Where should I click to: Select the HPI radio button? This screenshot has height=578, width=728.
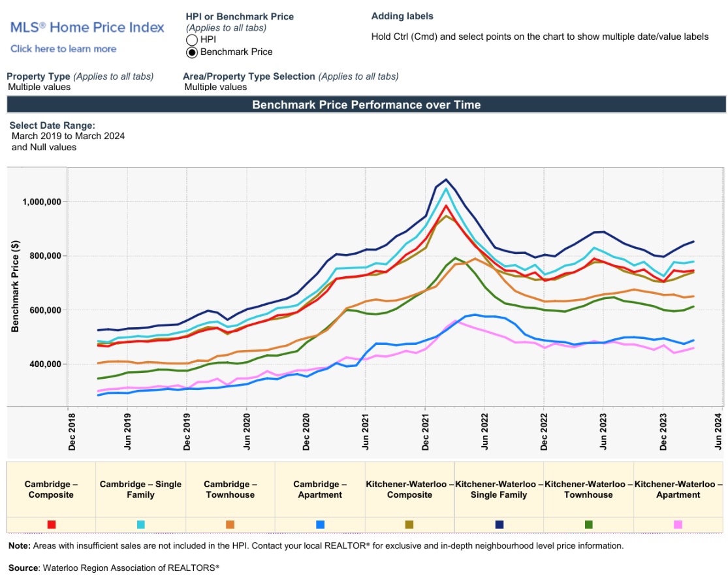click(192, 40)
